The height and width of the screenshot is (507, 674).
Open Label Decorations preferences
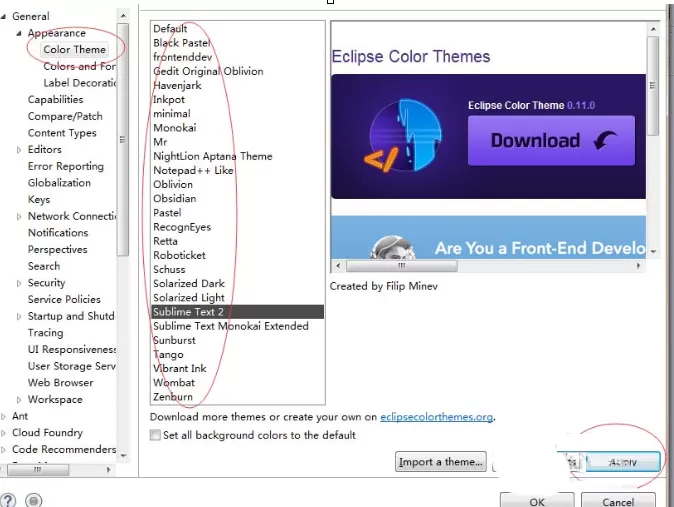coord(80,83)
